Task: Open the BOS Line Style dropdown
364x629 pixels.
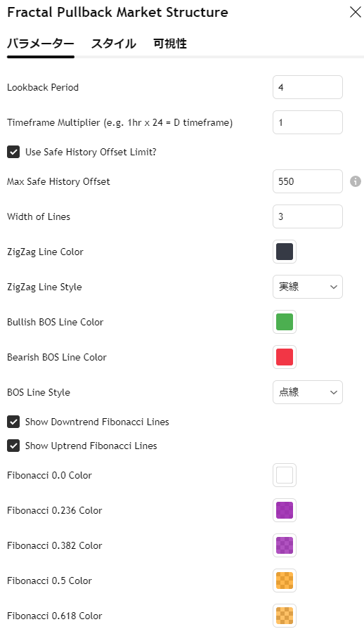Action: [x=308, y=392]
